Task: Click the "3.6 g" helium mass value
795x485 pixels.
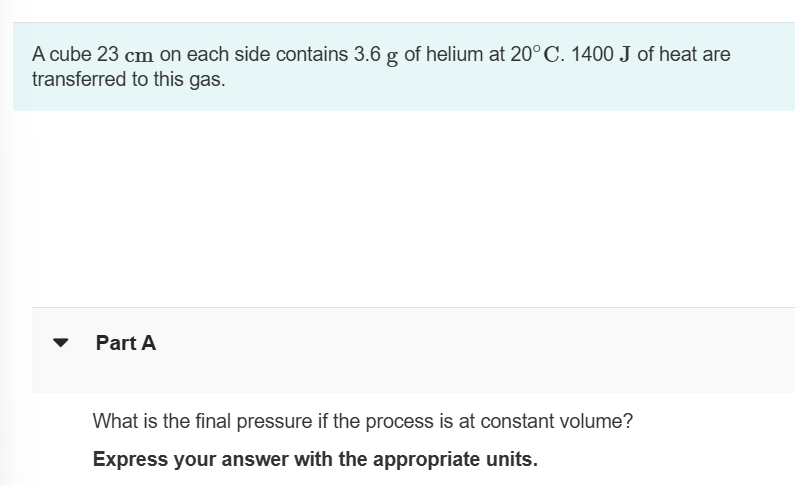Action: point(376,55)
